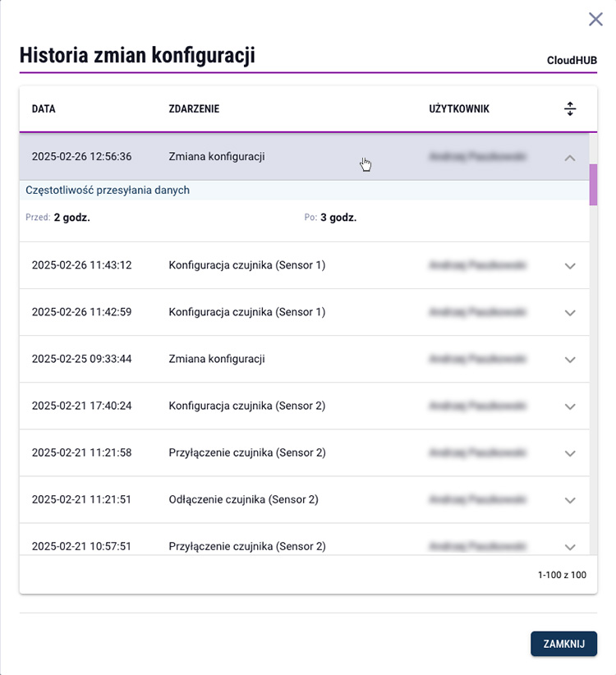Click the ZDARZENIE column header
Image resolution: width=616 pixels, height=675 pixels.
(194, 109)
